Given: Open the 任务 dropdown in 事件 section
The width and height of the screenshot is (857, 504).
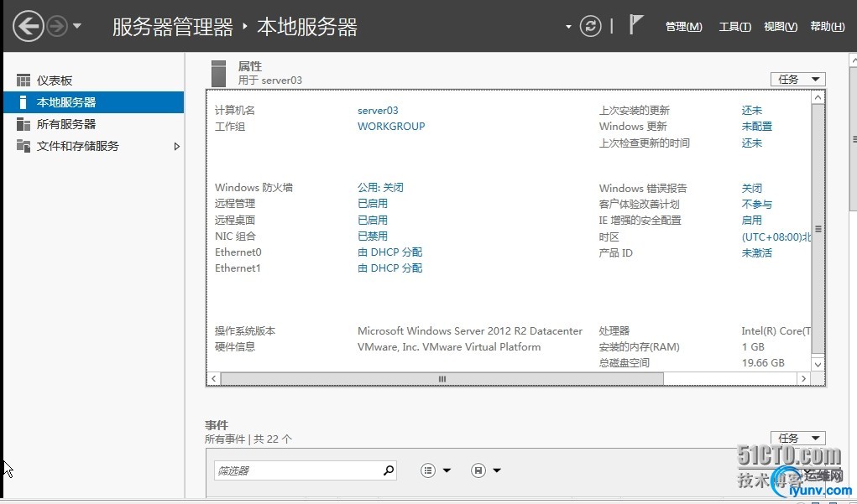Looking at the screenshot, I should pos(798,438).
